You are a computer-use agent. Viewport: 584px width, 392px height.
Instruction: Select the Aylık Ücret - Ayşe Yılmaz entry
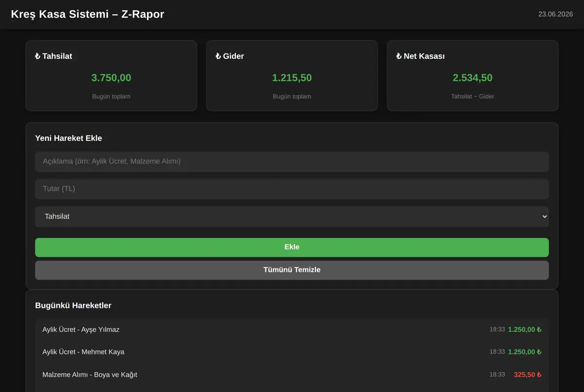click(x=292, y=330)
